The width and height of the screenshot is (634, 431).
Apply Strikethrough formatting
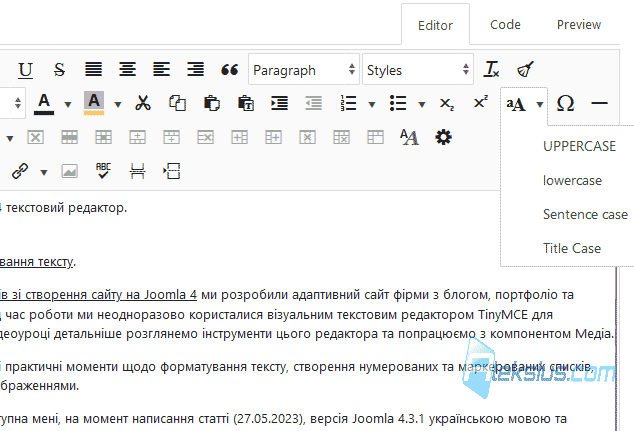(59, 70)
